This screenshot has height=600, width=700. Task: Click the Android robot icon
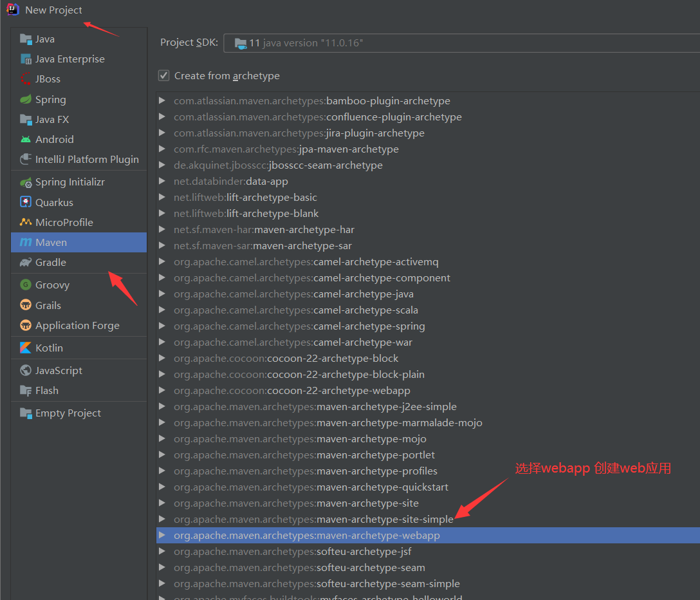click(26, 140)
